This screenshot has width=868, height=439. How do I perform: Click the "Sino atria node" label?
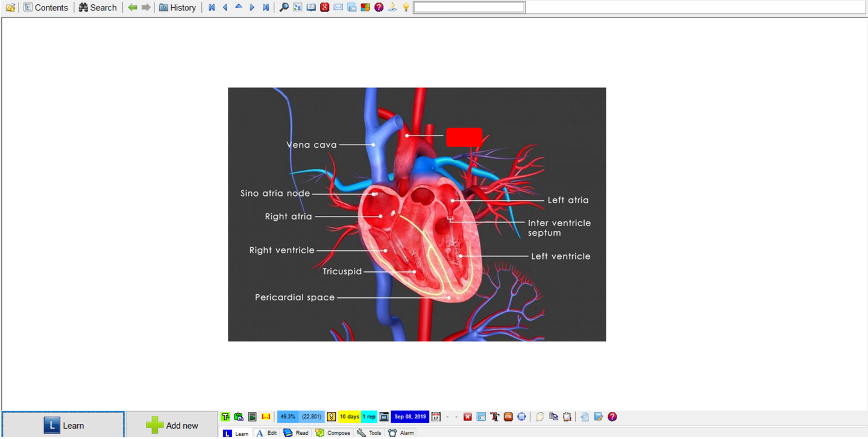[x=275, y=194]
